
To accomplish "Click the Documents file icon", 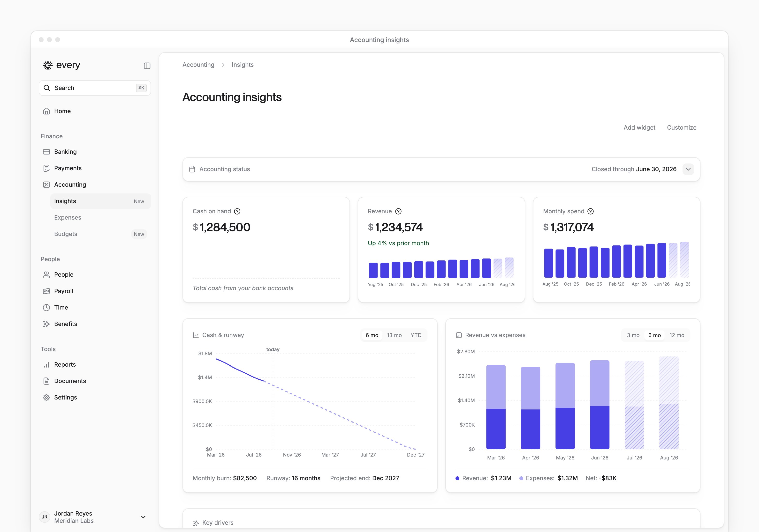I will 47,381.
